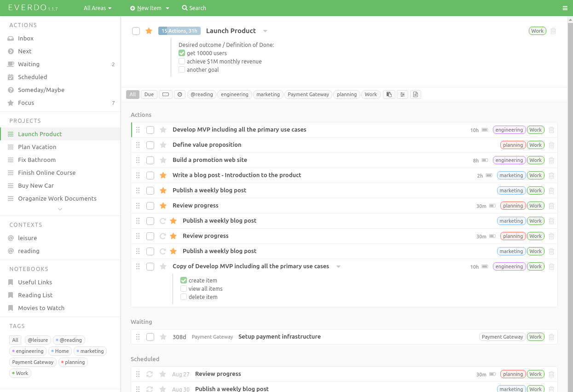Filter actions by the Due button

coord(149,95)
